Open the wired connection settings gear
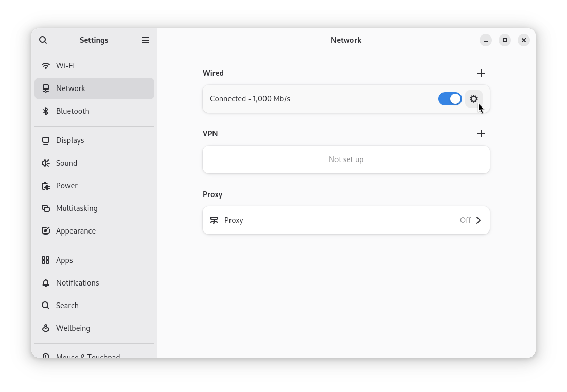The width and height of the screenshot is (567, 392). [x=473, y=99]
